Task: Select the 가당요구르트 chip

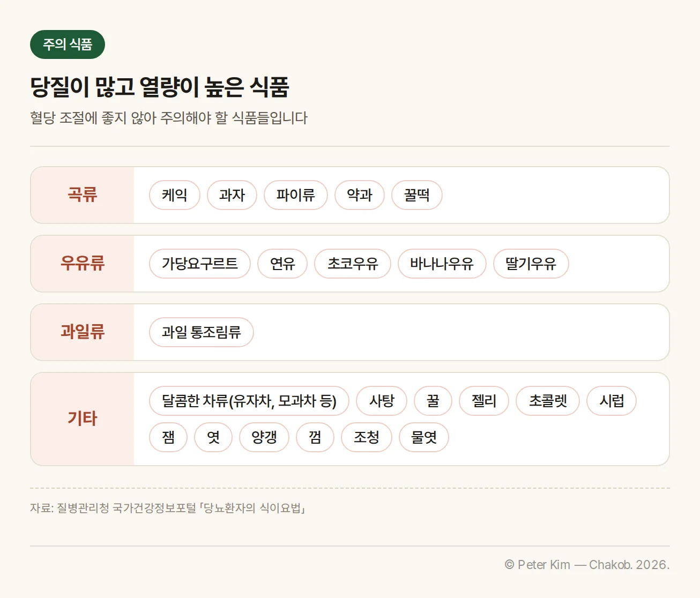Action: click(x=200, y=264)
